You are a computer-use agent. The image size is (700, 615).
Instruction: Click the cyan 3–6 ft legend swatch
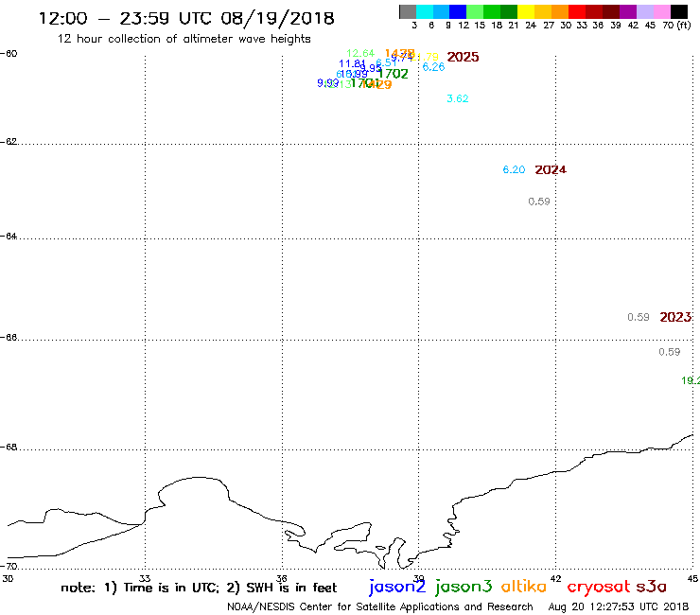(425, 11)
